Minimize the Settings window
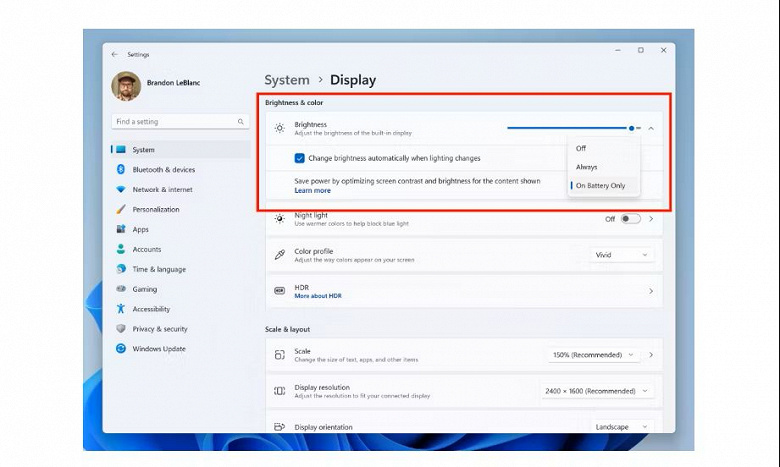The height and width of the screenshot is (467, 780). coord(618,50)
